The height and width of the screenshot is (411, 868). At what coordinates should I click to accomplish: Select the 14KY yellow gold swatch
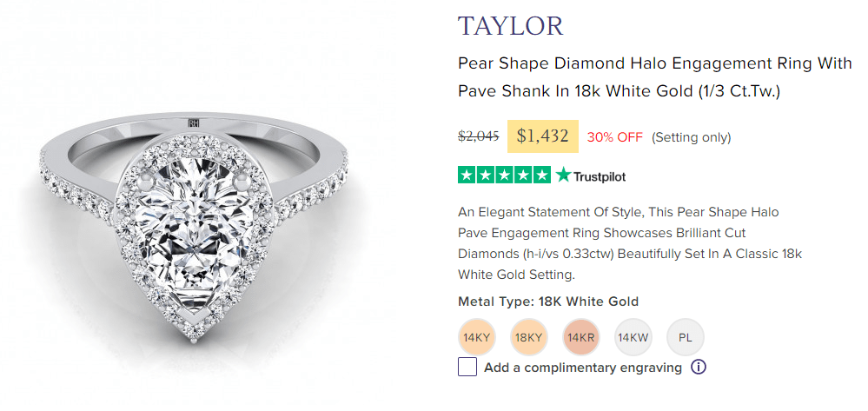477,338
